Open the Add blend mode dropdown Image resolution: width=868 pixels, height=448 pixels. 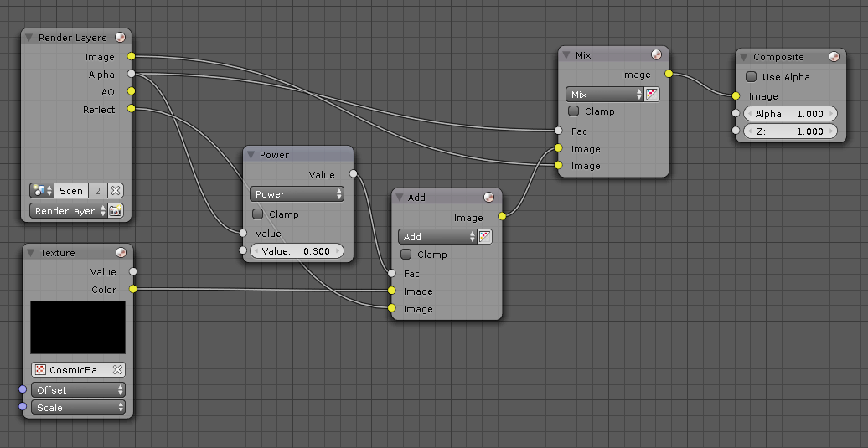[437, 237]
